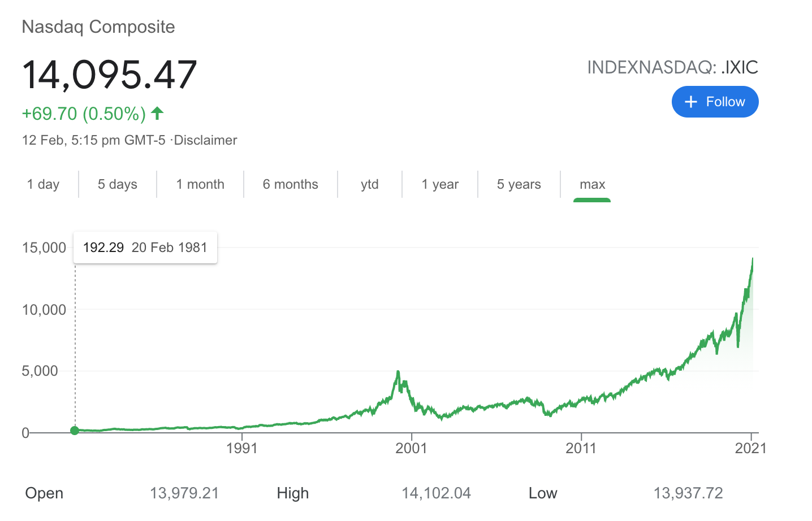Image resolution: width=812 pixels, height=521 pixels.
Task: Select the 1 day range tab
Action: tap(43, 184)
